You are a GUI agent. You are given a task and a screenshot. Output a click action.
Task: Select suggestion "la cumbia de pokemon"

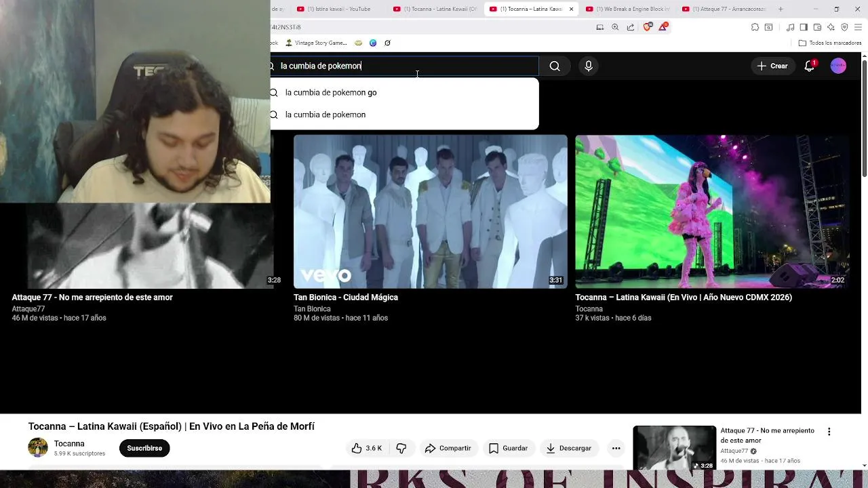[404, 115]
